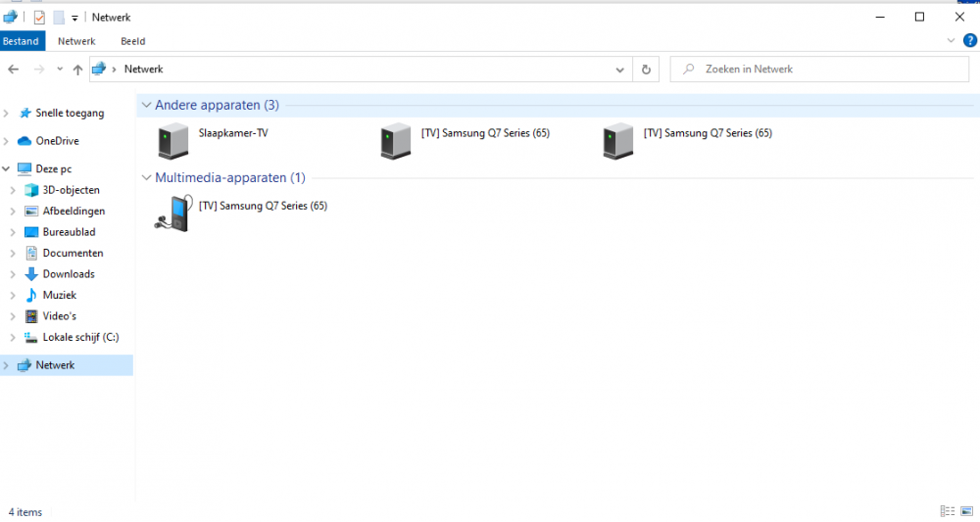Expand the ribbon with the chevron arrow
Viewport: 980px width, 522px height.
pyautogui.click(x=951, y=40)
